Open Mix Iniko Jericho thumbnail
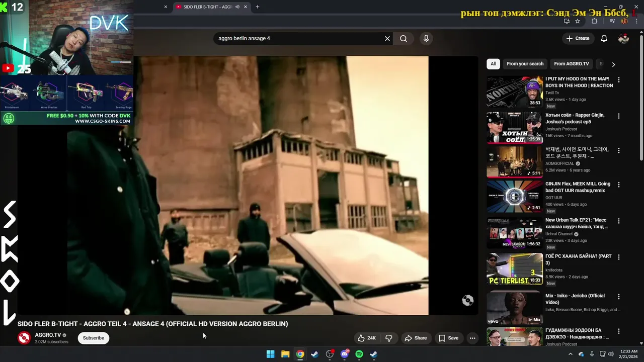644x362 pixels. [x=515, y=309]
